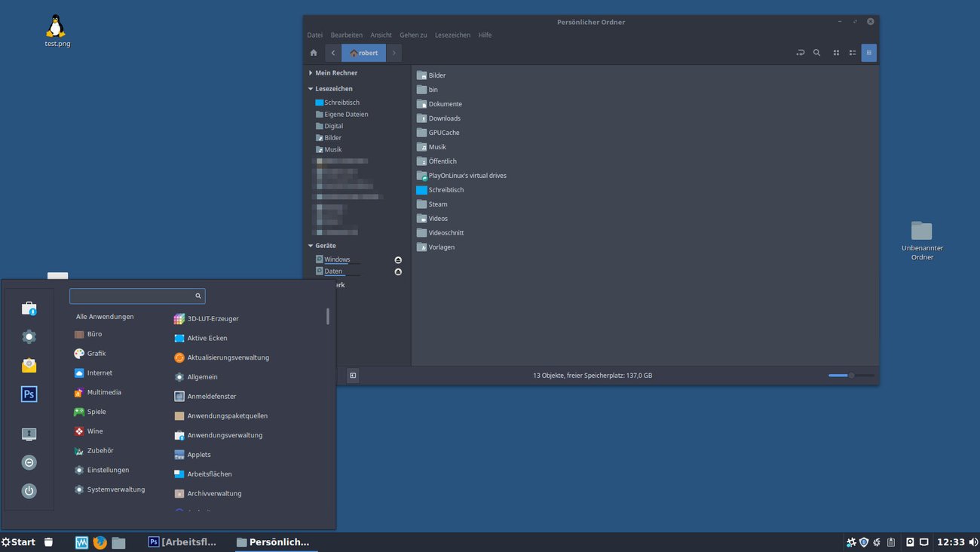This screenshot has width=980, height=552.
Task: Eject the Windows device
Action: point(398,259)
